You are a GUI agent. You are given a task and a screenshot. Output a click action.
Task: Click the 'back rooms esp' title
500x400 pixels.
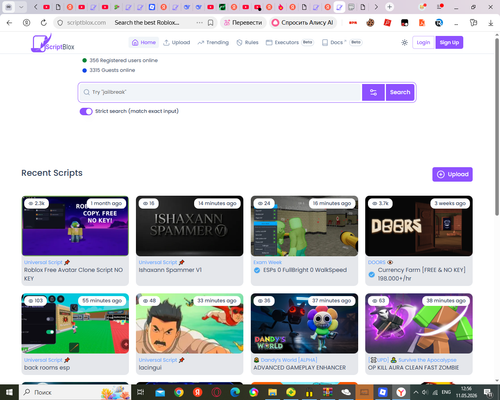pos(47,368)
